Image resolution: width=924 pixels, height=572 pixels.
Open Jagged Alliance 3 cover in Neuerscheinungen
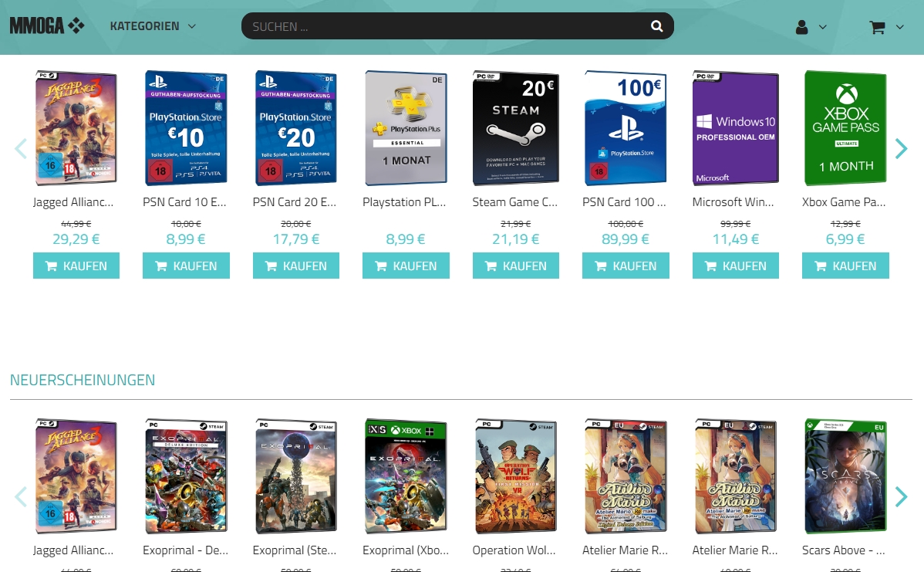(x=76, y=476)
